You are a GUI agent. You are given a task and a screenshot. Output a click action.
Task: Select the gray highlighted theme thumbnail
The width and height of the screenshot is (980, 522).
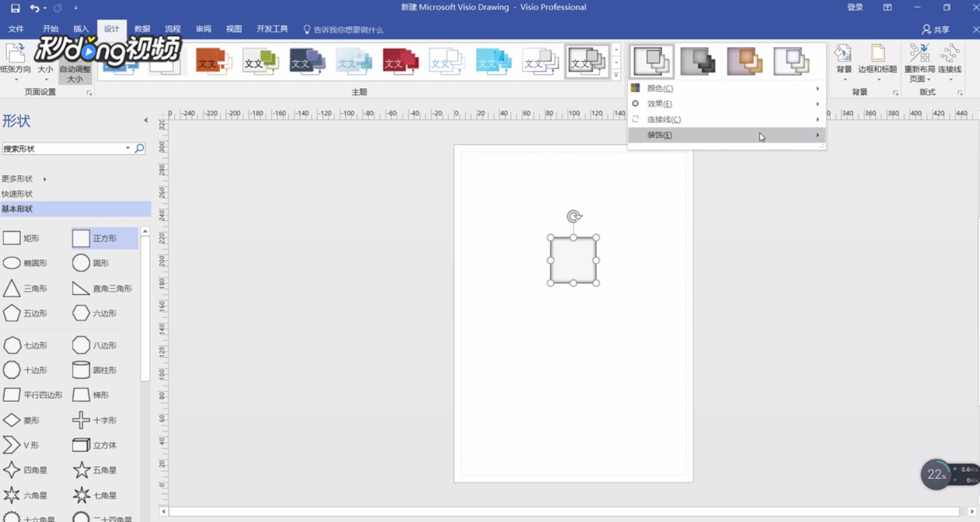pos(587,62)
